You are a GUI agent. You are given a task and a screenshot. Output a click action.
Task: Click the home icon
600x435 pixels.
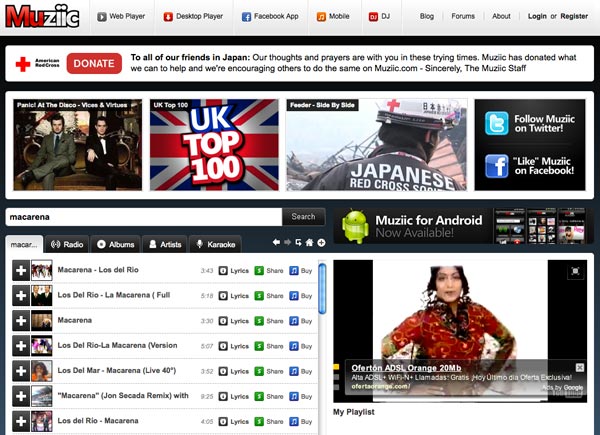click(310, 243)
